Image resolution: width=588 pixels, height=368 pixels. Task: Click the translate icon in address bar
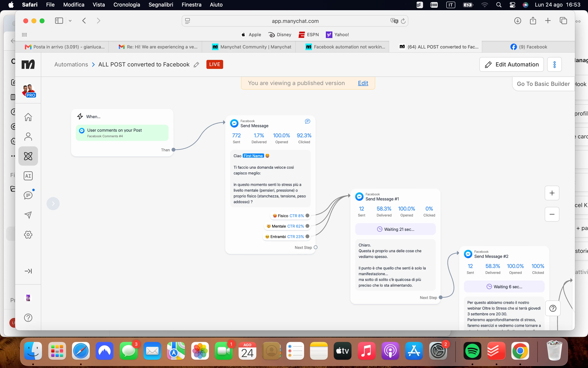pos(394,21)
